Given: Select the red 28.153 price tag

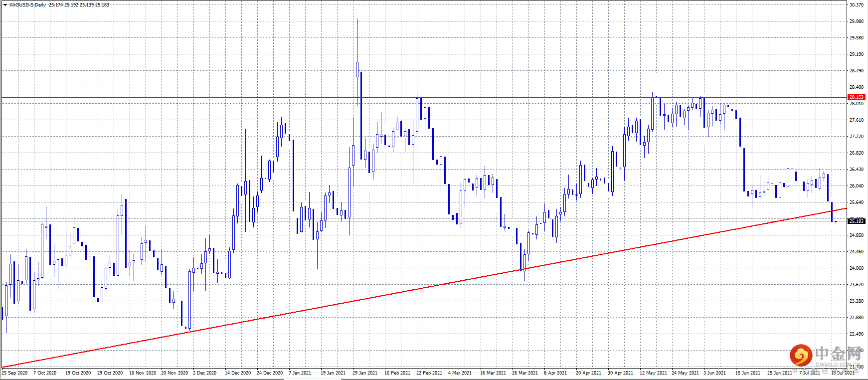Looking at the screenshot, I should coord(857,97).
